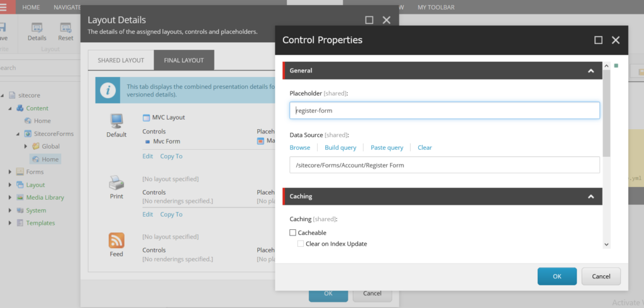Image resolution: width=644 pixels, height=308 pixels.
Task: Click the Paste query link
Action: tap(387, 147)
